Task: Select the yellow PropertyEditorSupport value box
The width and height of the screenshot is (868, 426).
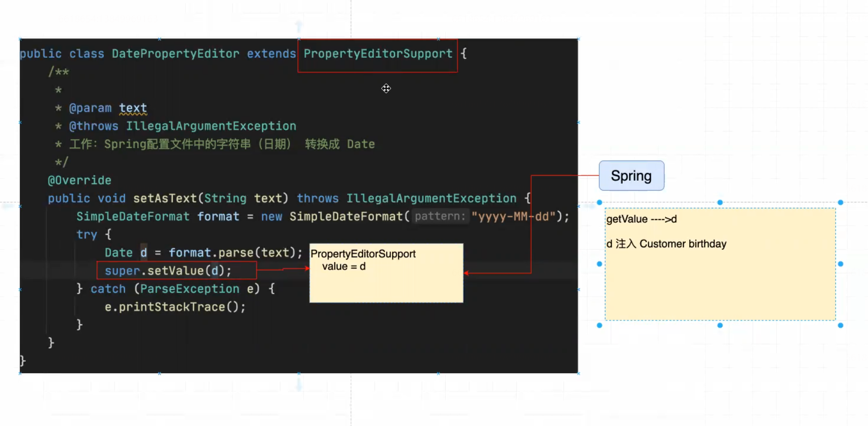Action: pyautogui.click(x=386, y=273)
